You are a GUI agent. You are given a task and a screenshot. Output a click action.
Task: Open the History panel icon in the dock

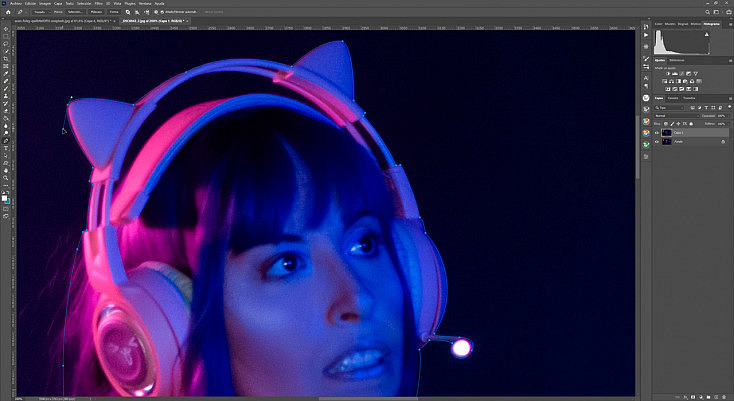point(646,26)
